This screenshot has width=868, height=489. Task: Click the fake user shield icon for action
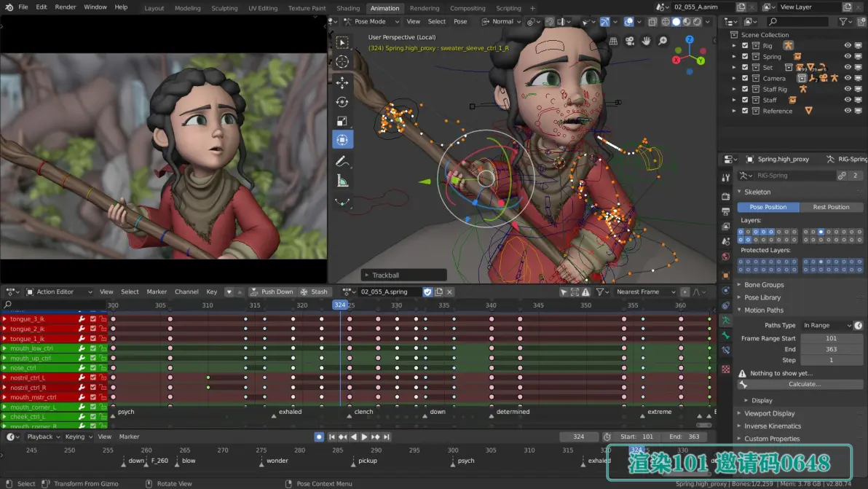[427, 292]
